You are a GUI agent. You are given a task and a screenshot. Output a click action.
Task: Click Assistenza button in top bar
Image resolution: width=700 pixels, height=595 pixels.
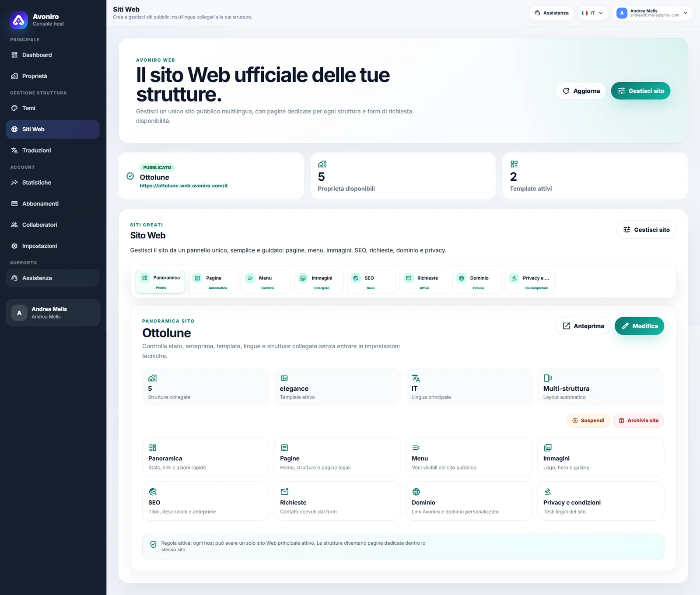552,13
